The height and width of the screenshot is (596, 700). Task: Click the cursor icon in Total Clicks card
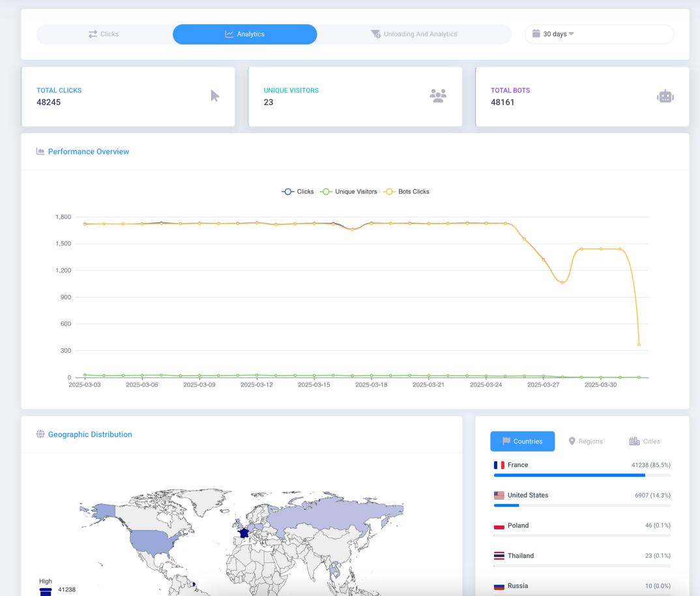point(215,96)
